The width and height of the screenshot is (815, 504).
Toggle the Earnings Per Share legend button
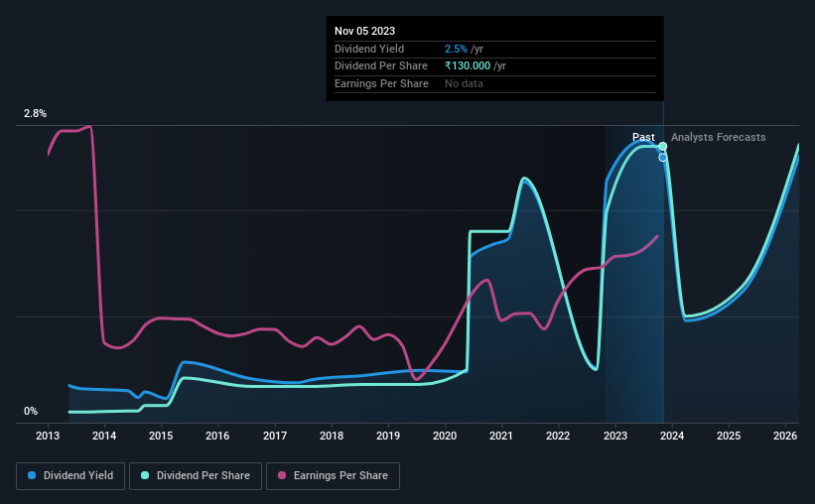334,476
